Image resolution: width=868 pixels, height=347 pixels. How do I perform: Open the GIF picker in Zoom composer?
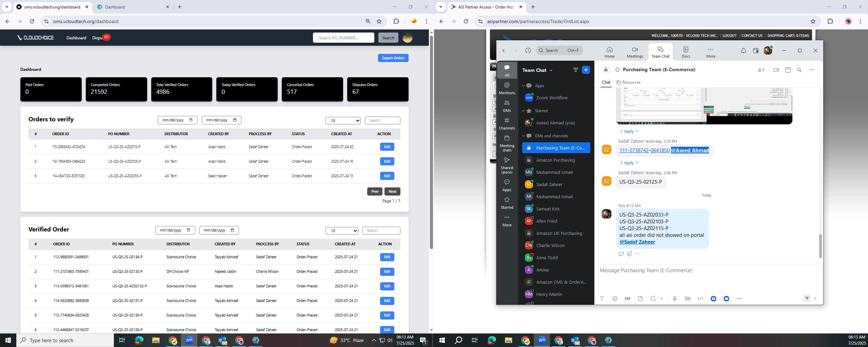pos(628,299)
